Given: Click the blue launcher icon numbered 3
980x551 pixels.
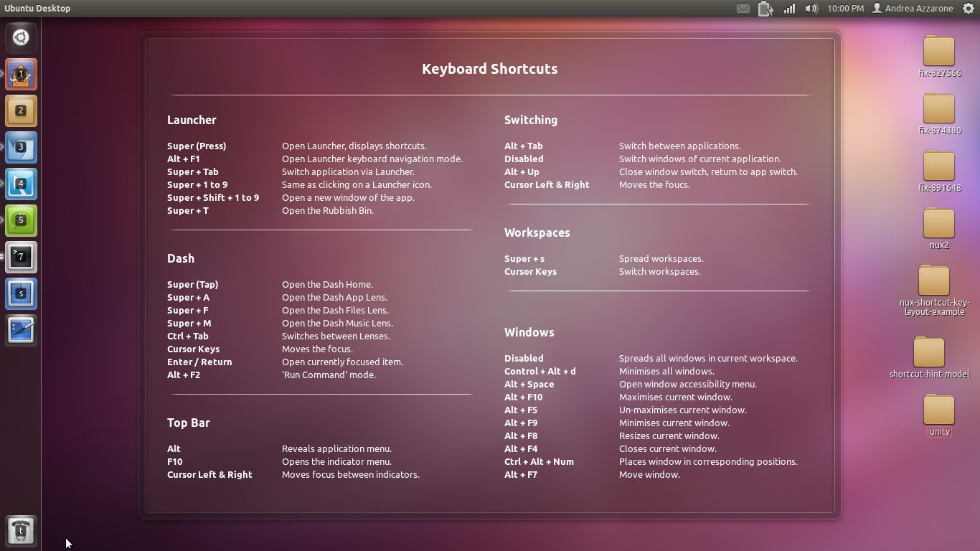Looking at the screenshot, I should (20, 148).
